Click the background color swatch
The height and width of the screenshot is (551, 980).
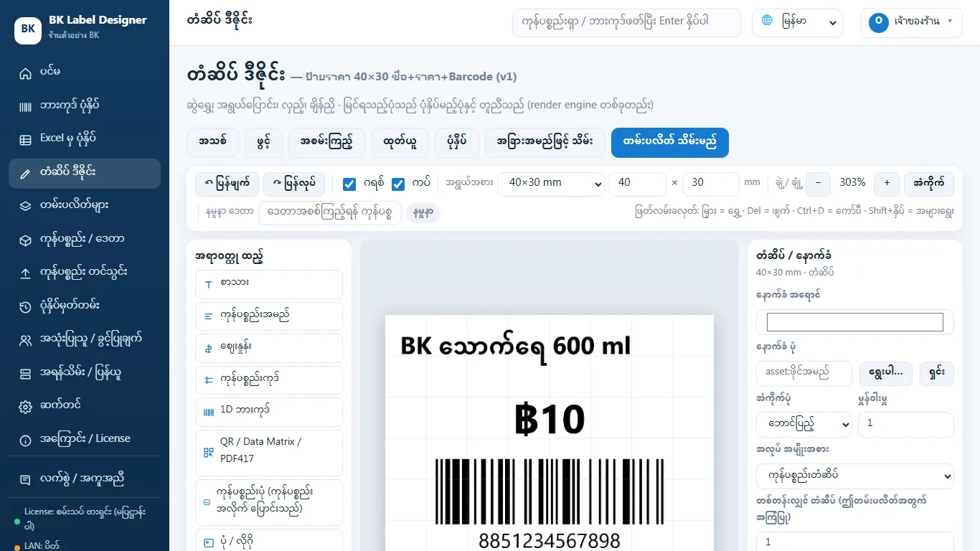pos(855,322)
